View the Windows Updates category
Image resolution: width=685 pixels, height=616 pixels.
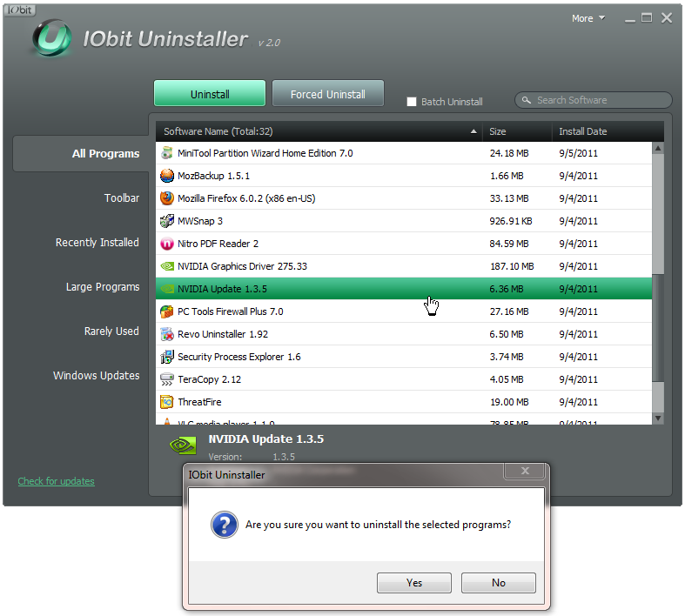click(x=97, y=376)
